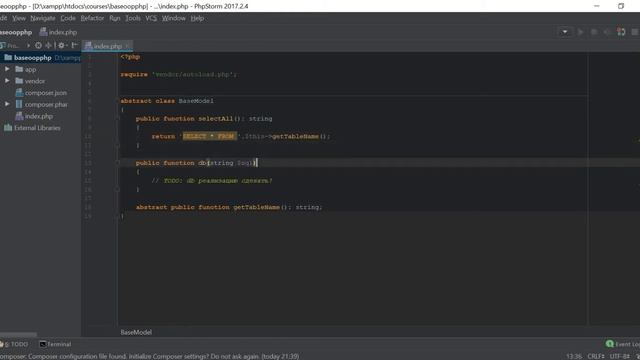Expand composer.phar node
640x360 pixels.
pos(7,104)
